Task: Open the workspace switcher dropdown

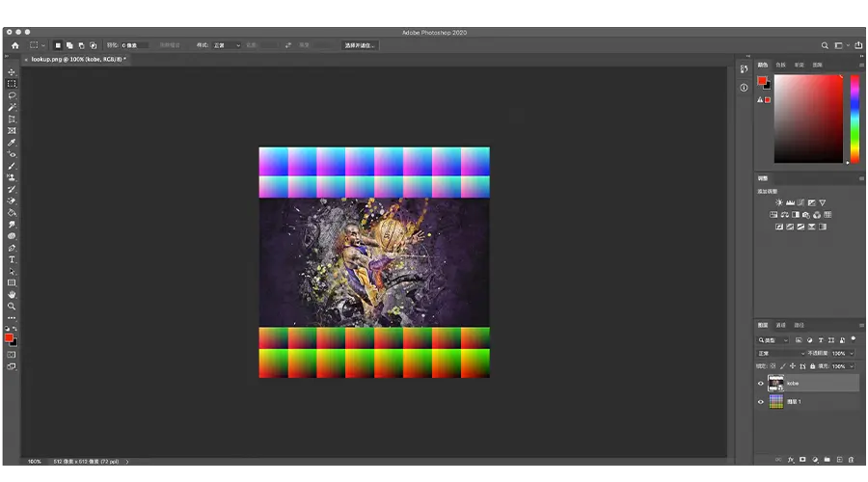Action: pos(841,45)
